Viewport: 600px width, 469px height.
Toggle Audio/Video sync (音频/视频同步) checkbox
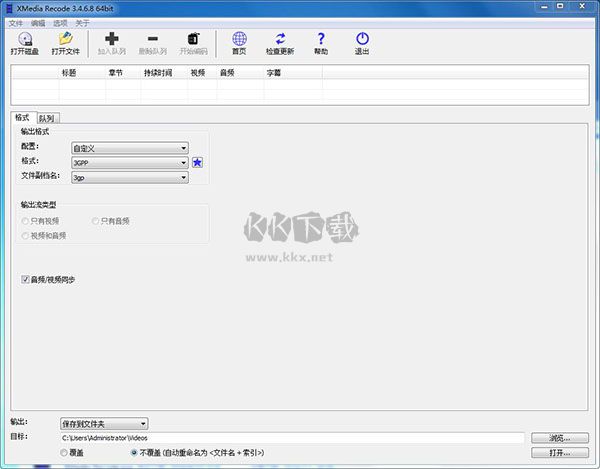pos(25,279)
